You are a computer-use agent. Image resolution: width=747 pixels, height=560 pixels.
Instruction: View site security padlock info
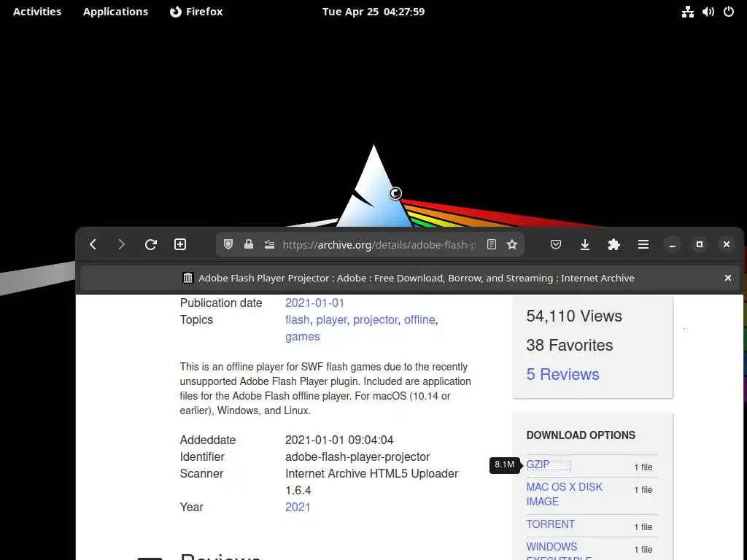[249, 245]
